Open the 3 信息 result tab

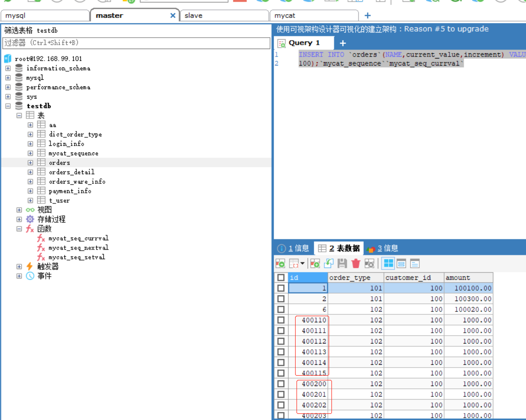pyautogui.click(x=383, y=248)
